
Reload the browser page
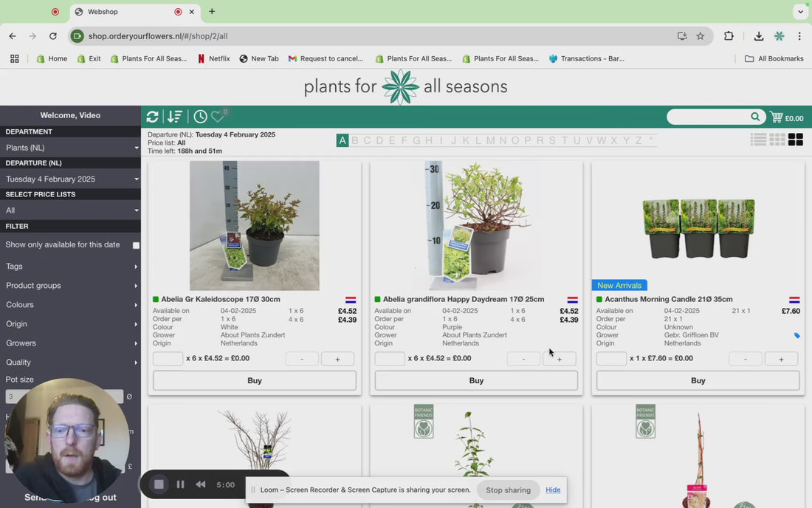pos(53,36)
